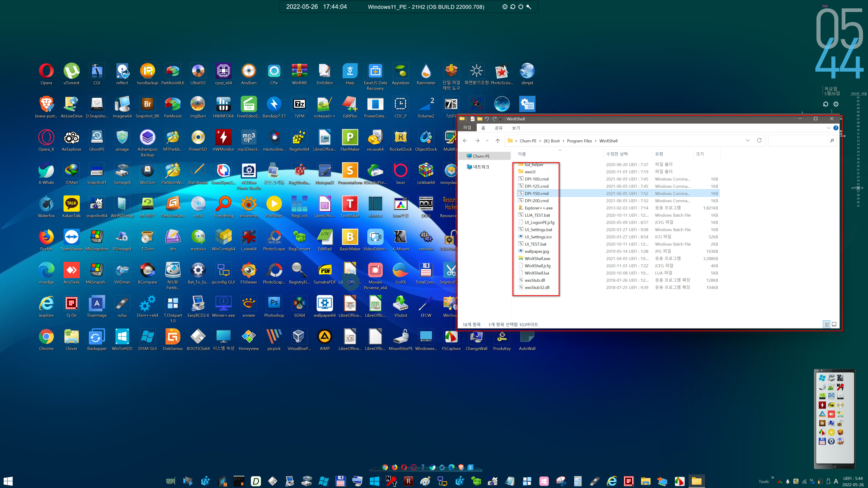Launch AnyDesk desktop icon
The image size is (868, 488).
pos(71,273)
